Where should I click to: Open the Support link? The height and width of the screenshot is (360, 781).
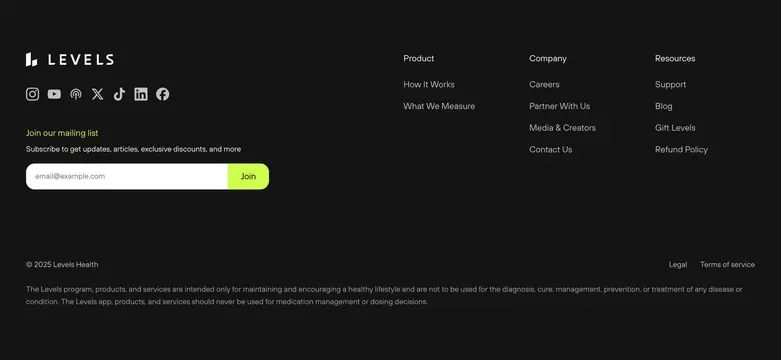[670, 85]
